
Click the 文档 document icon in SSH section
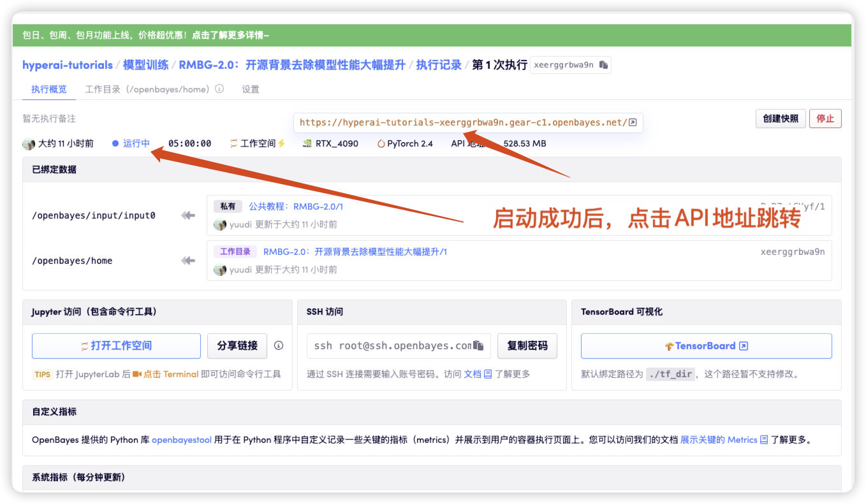tap(488, 374)
